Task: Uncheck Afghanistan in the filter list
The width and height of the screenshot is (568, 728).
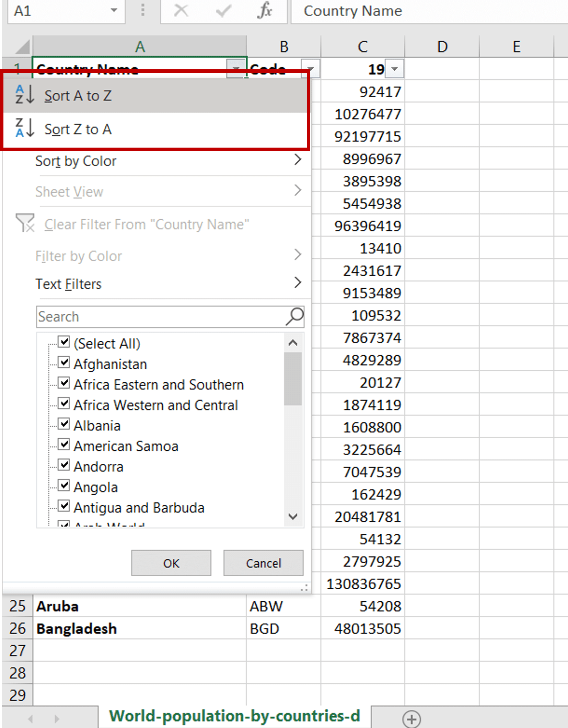Action: 63,362
